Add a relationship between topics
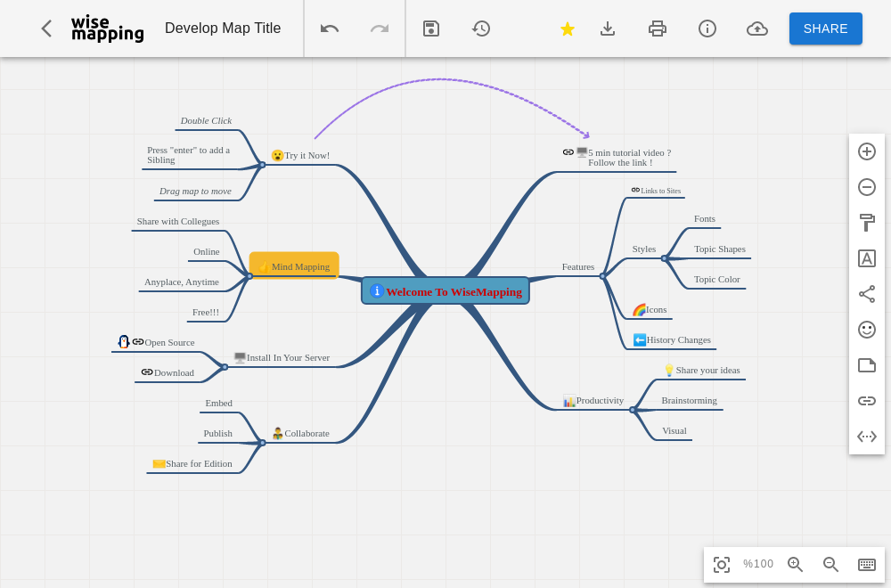This screenshot has width=891, height=588. [867, 437]
